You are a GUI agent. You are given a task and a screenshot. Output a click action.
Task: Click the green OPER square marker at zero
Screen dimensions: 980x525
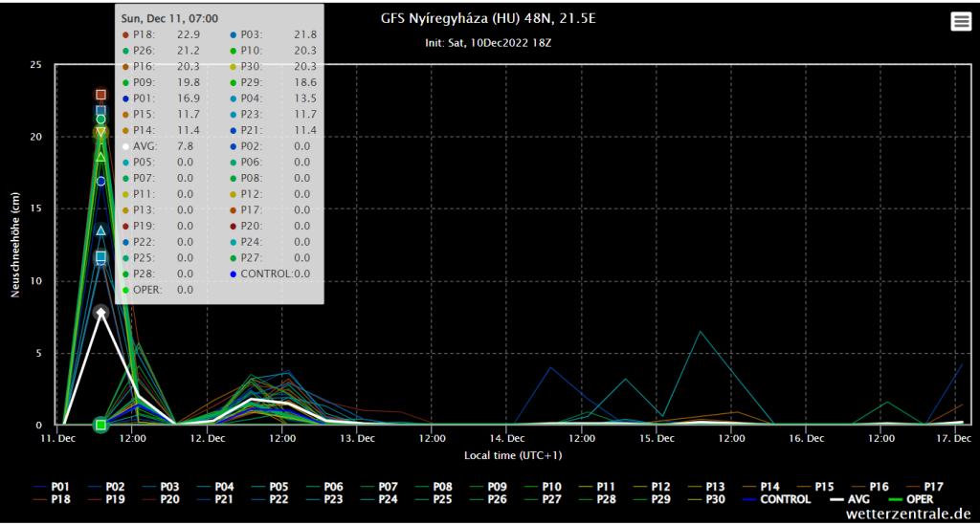pos(100,424)
